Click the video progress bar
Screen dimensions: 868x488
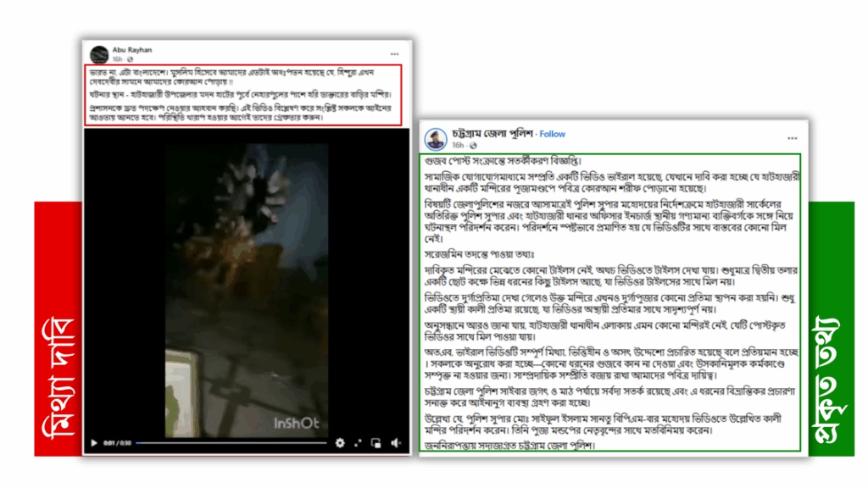(229, 442)
